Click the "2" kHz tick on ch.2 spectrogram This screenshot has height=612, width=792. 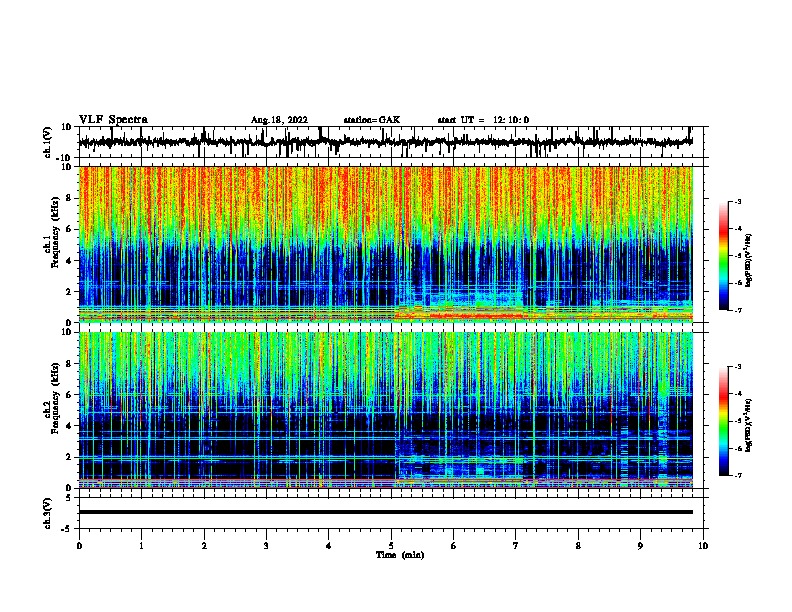click(69, 457)
